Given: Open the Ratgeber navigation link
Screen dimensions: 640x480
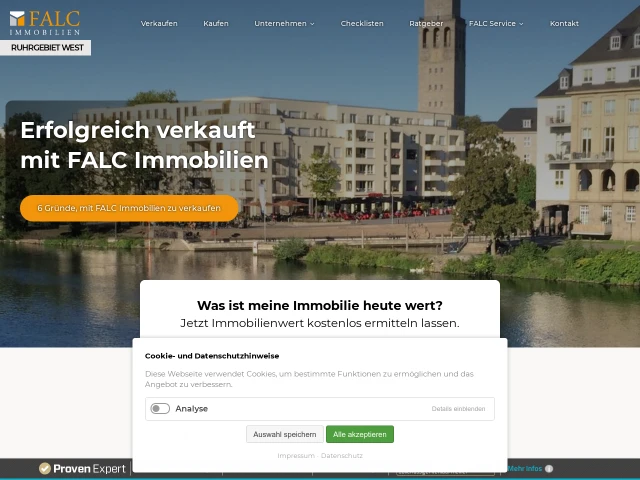Looking at the screenshot, I should point(426,24).
